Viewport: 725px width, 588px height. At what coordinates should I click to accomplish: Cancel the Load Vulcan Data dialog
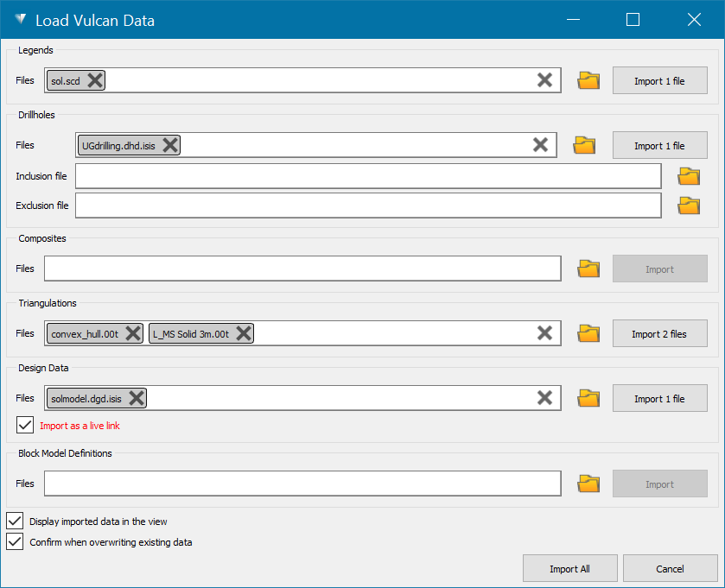click(x=670, y=568)
